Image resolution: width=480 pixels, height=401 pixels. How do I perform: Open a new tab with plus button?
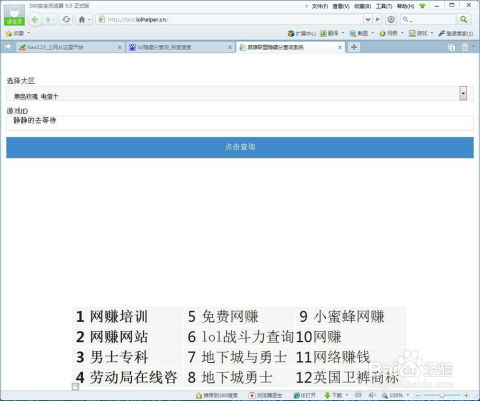(354, 47)
